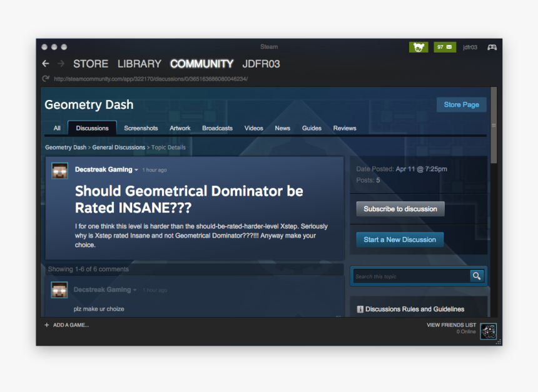The height and width of the screenshot is (392, 538).
Task: Open the STORE section
Action: pyautogui.click(x=91, y=64)
